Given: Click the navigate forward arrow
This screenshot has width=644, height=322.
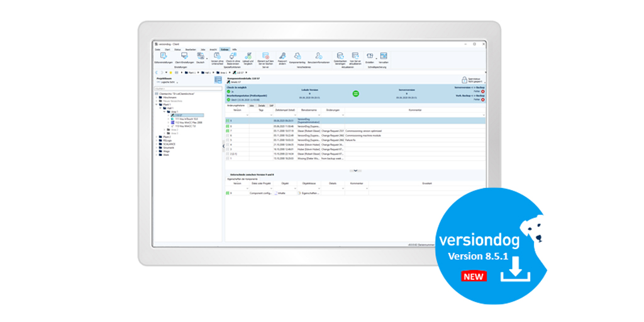Looking at the screenshot, I should pos(161,72).
